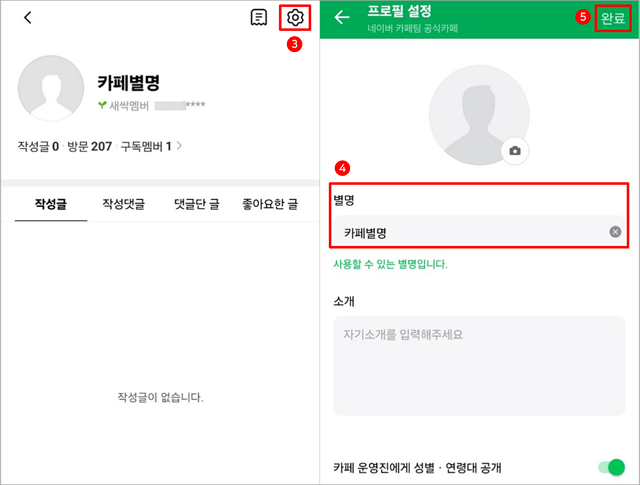This screenshot has width=640, height=485.
Task: Go back using the green header arrow
Action: coord(342,17)
